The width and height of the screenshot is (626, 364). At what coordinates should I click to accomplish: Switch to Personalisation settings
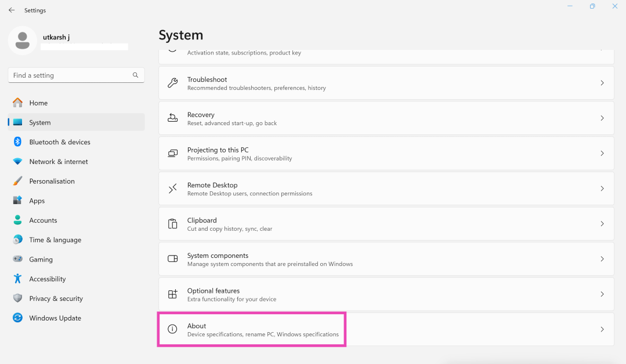[x=52, y=181]
